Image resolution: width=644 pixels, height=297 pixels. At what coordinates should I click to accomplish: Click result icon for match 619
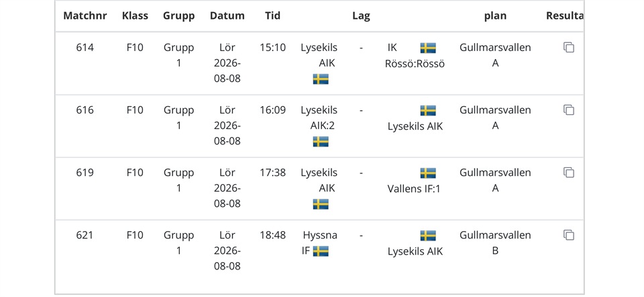(x=568, y=173)
